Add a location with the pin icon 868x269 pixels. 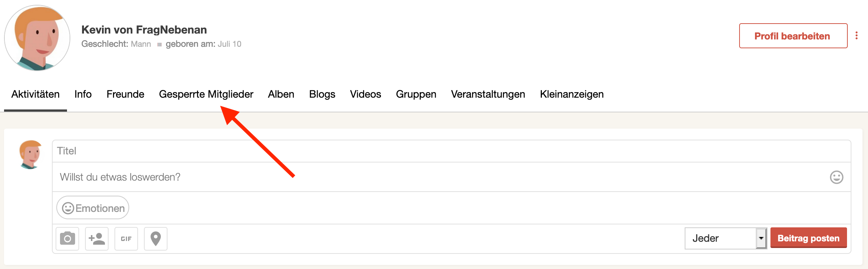156,239
